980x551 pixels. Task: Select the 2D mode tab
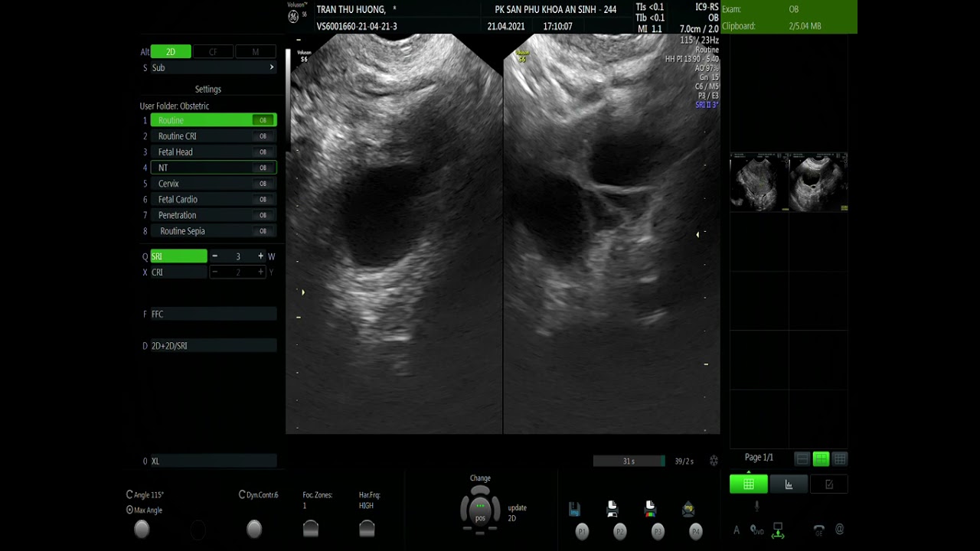(x=171, y=52)
